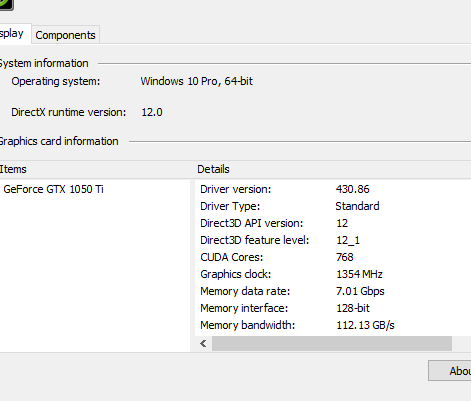Screen dimensions: 471x401
Task: Switch to the Components tab
Action: 65,35
